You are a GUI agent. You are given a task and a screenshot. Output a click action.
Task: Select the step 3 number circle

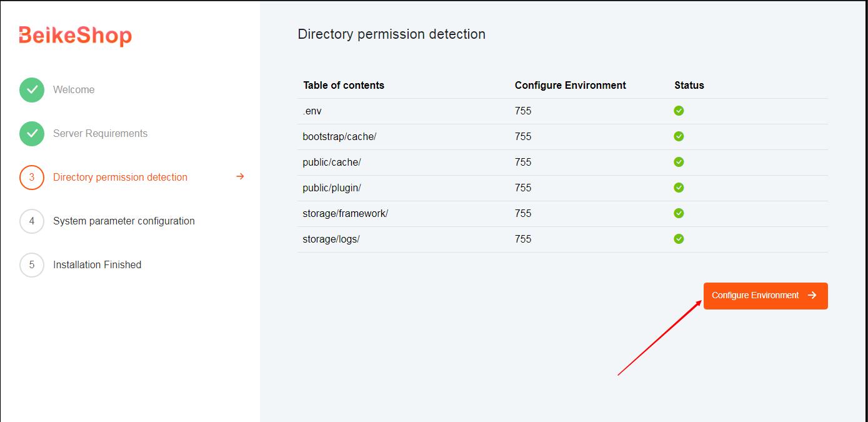click(32, 178)
